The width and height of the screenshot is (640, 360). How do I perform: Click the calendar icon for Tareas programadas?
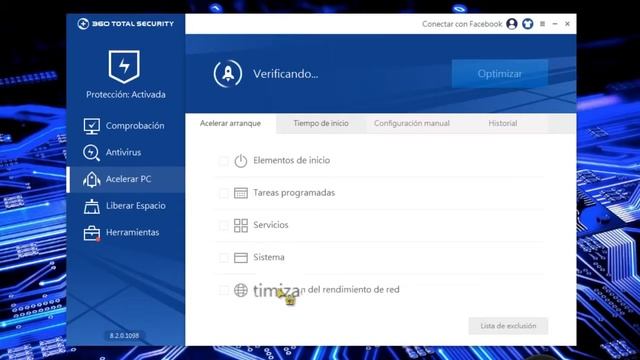240,193
